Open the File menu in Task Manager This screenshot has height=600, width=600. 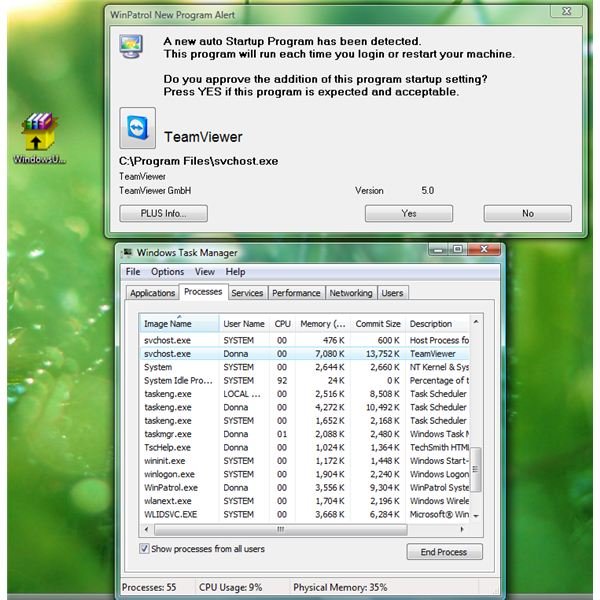pyautogui.click(x=133, y=272)
